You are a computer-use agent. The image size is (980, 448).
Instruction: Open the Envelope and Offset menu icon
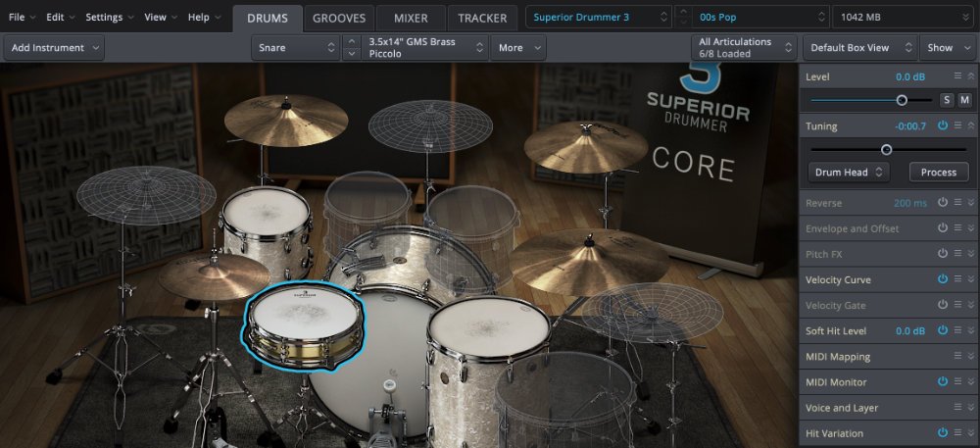coord(957,228)
